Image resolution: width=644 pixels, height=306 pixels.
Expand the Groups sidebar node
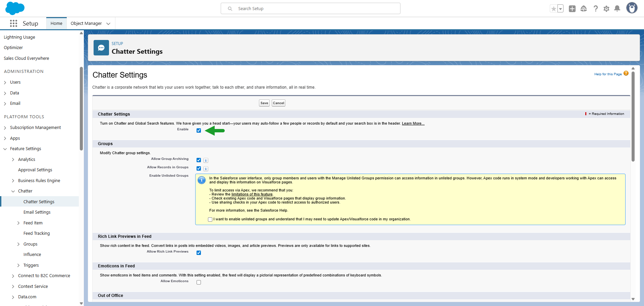pyautogui.click(x=18, y=245)
